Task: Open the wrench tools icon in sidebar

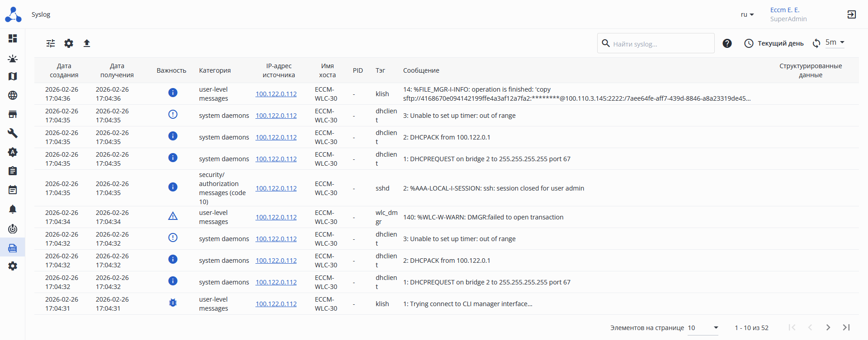Action: pyautogui.click(x=13, y=133)
